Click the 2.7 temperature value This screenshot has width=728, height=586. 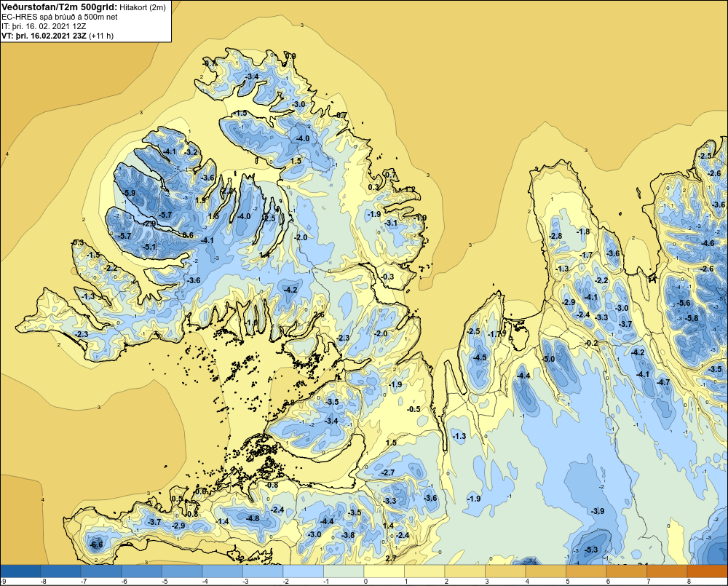(390, 558)
